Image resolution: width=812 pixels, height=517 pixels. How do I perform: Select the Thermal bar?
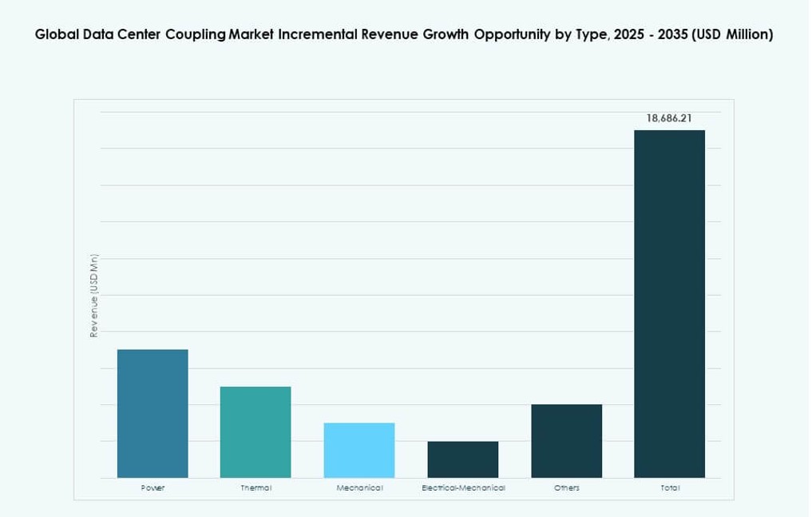(x=255, y=431)
